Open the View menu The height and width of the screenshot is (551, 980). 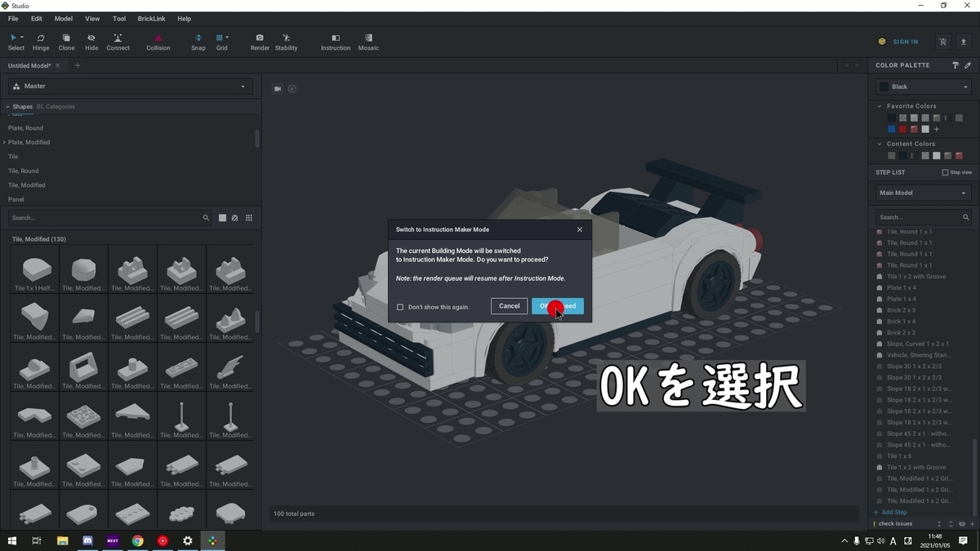[92, 18]
